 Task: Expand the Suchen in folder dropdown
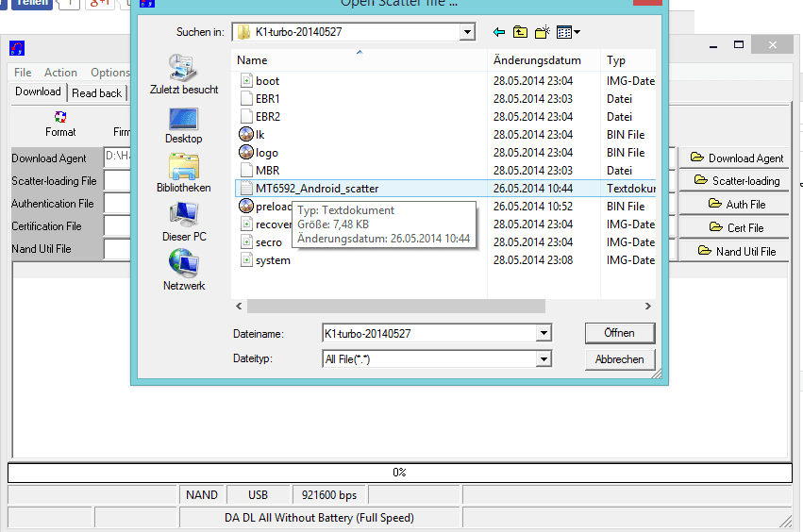pos(466,32)
